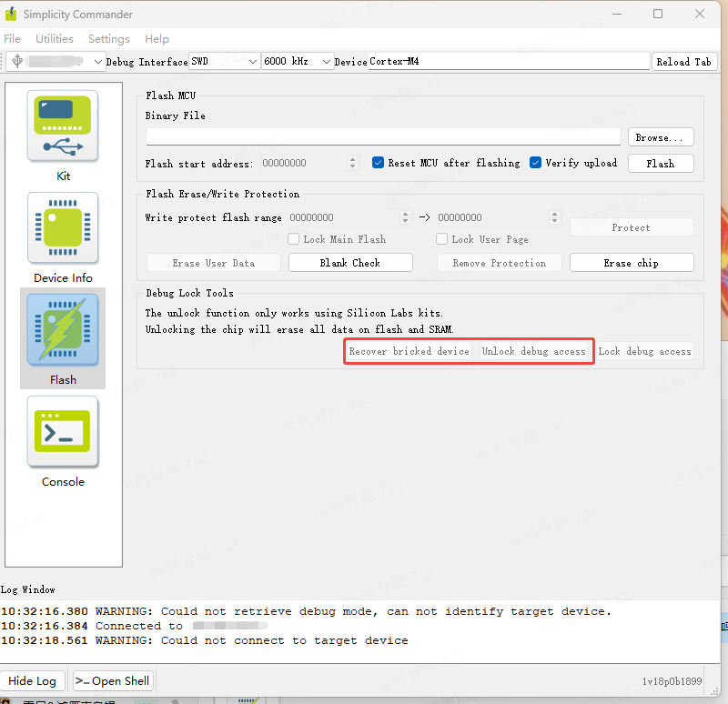Expand the adapter selection dropdown
Image resolution: width=728 pixels, height=704 pixels.
(97, 62)
